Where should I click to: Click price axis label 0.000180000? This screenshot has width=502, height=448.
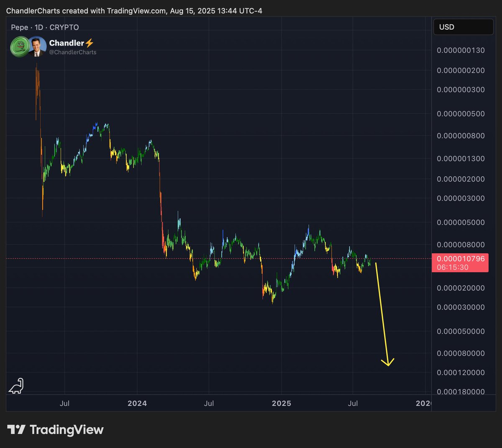click(x=461, y=392)
